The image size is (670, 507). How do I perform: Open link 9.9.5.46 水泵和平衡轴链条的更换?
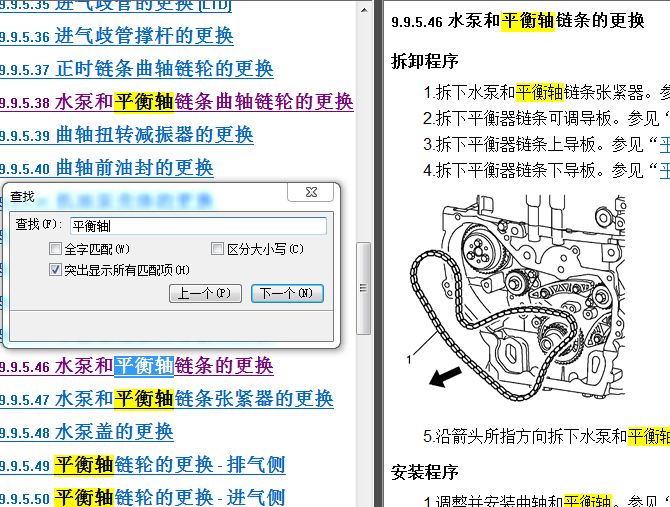pos(137,366)
